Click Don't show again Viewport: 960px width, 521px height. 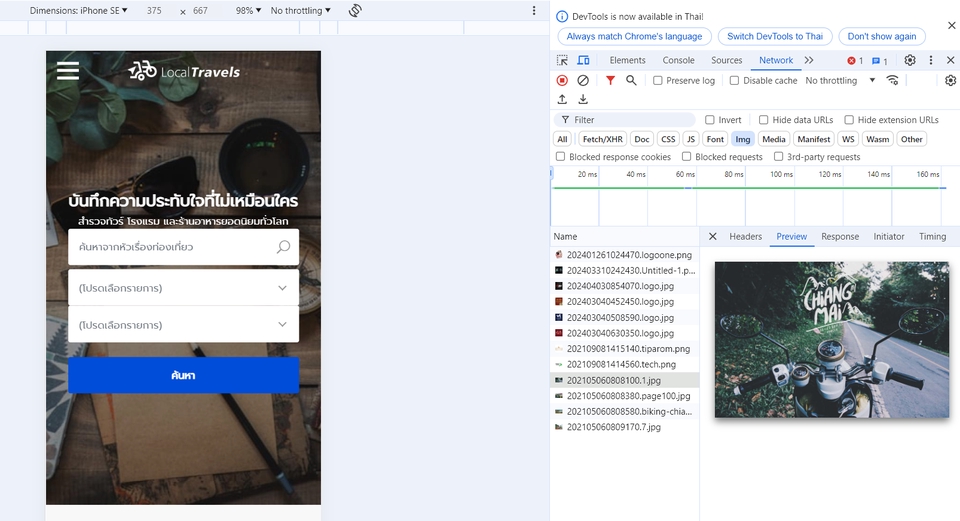882,36
